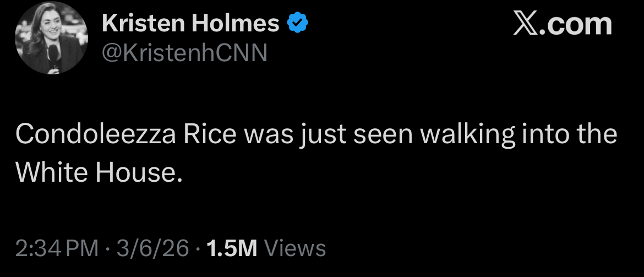
Task: Click the word "Condoleezza" in the tweet
Action: point(90,135)
